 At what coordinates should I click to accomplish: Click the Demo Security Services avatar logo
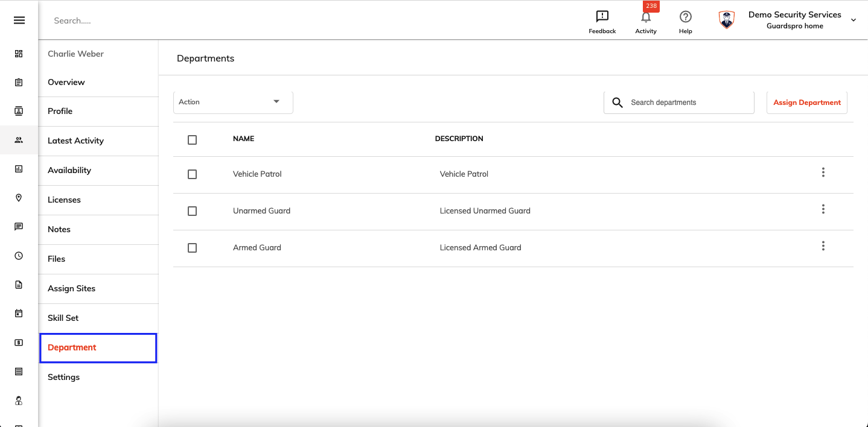point(727,20)
